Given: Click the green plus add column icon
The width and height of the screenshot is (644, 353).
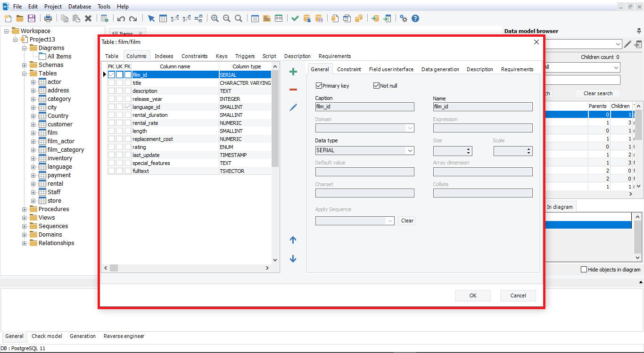Looking at the screenshot, I should tap(293, 72).
